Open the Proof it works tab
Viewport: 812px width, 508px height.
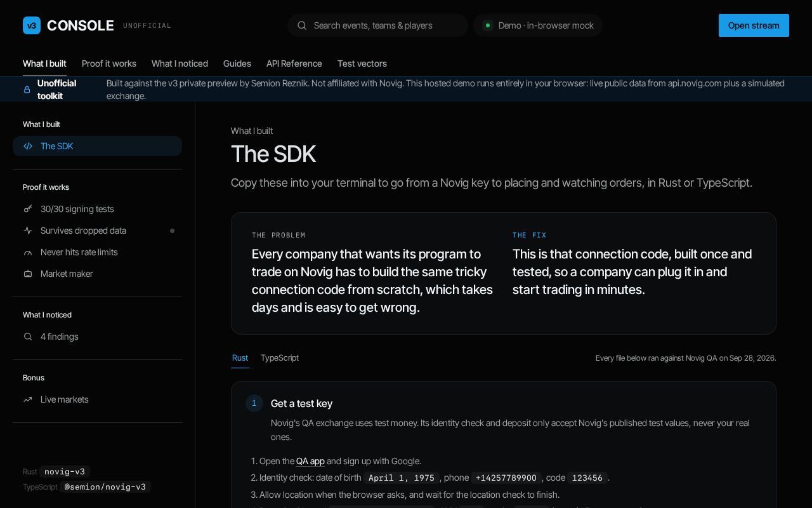(x=109, y=63)
